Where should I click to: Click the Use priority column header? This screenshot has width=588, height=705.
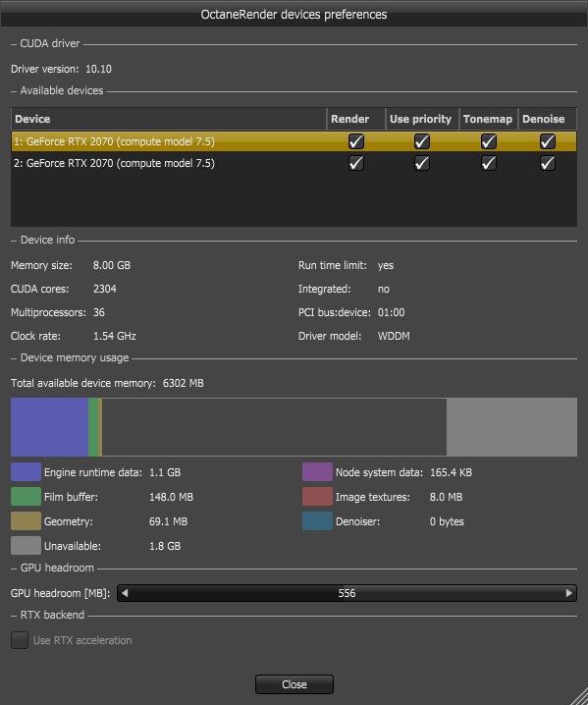coord(422,119)
